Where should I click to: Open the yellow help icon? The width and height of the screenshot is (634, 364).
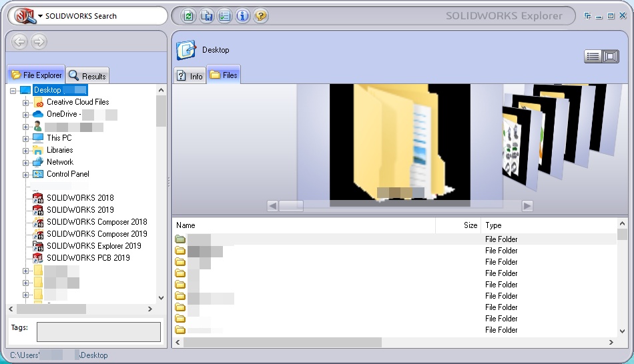(261, 16)
